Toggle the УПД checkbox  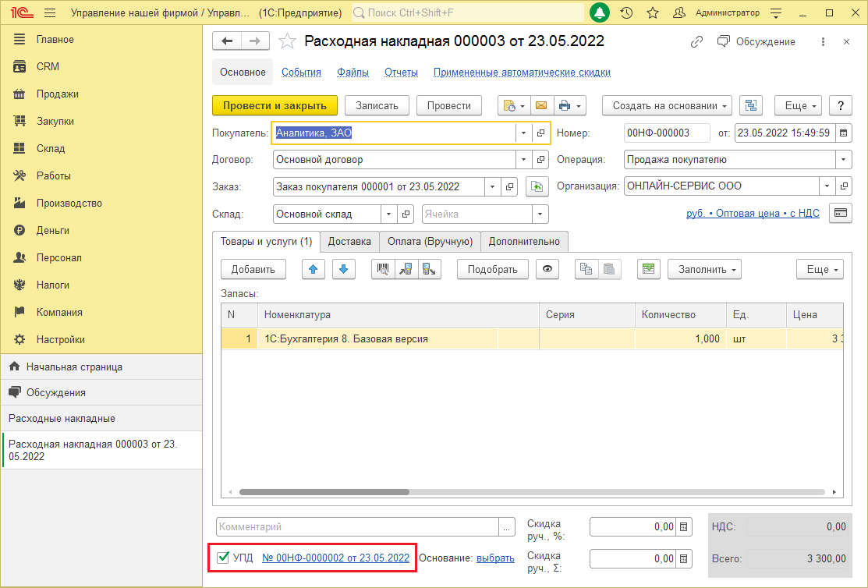click(x=223, y=558)
